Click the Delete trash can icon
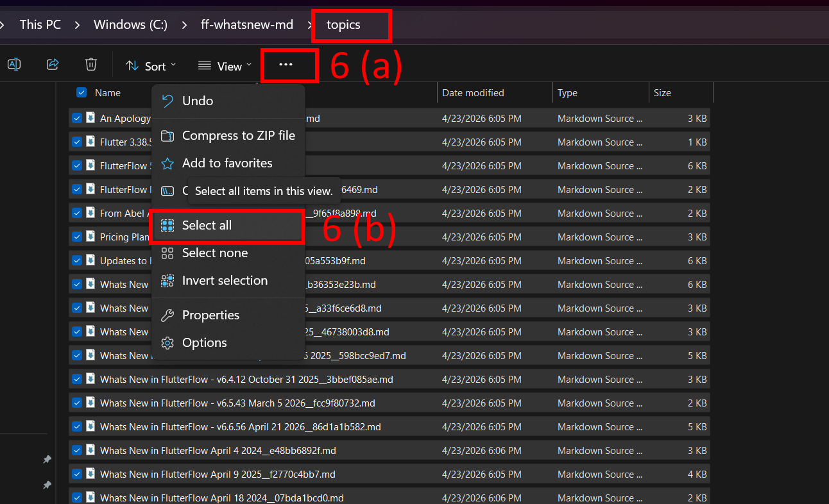 [91, 64]
